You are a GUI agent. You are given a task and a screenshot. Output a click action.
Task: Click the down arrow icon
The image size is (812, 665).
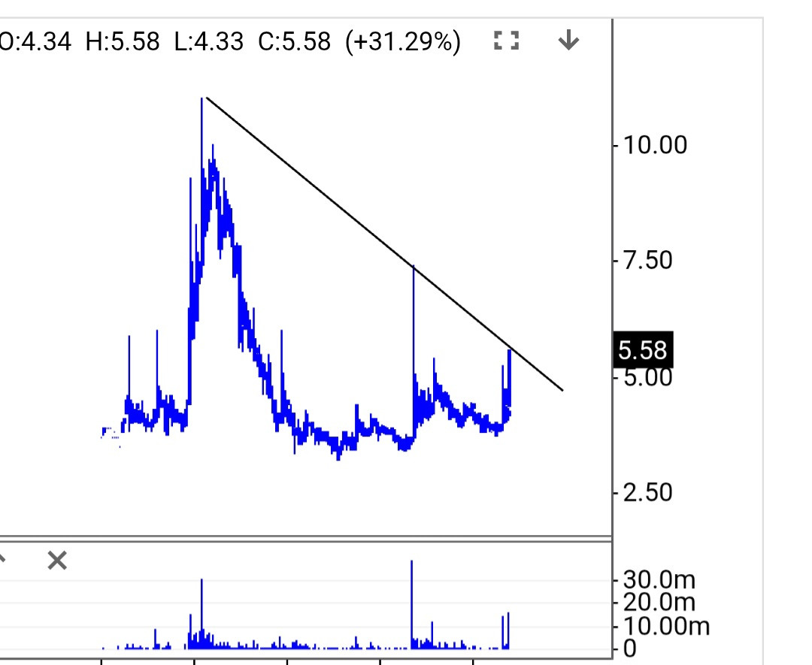click(x=568, y=40)
